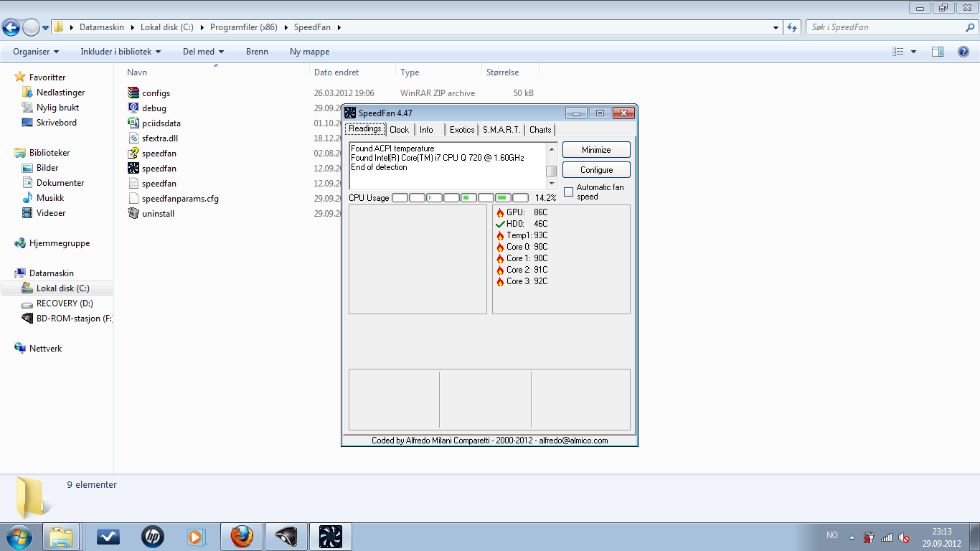Switch to the Charts tab

point(540,130)
